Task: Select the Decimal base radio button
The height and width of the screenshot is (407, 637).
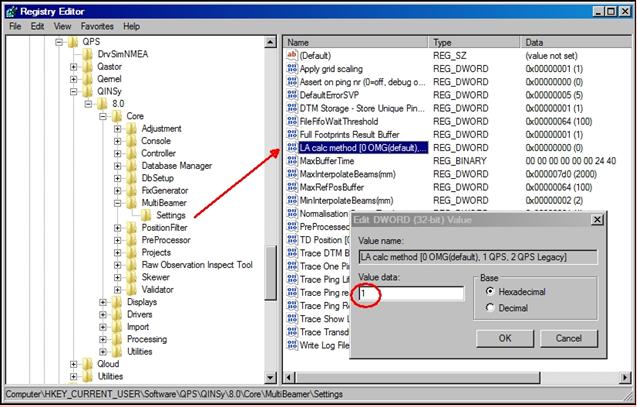Action: pos(490,308)
